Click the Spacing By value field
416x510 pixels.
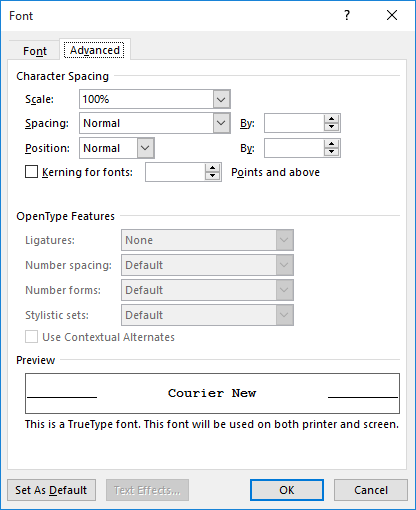pos(294,123)
